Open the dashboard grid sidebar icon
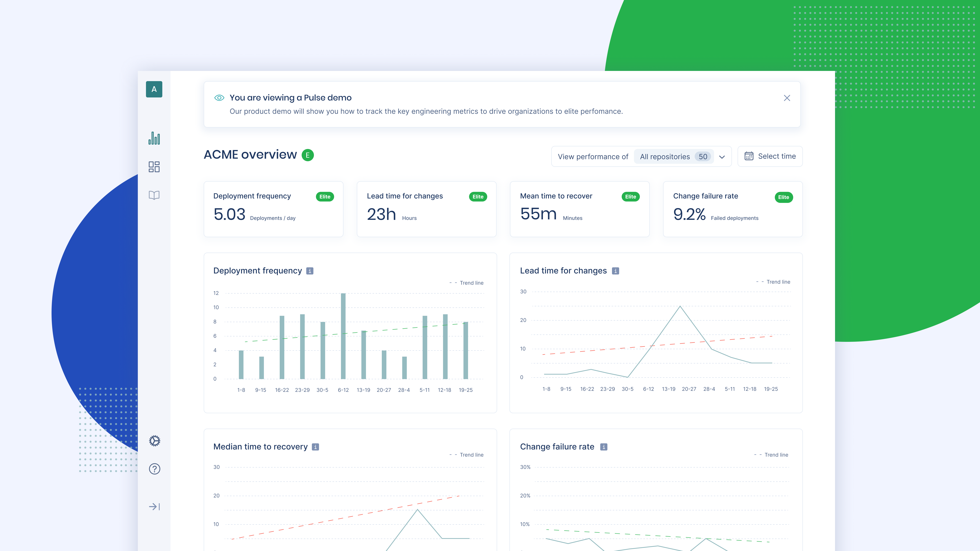The image size is (980, 551). click(x=154, y=167)
